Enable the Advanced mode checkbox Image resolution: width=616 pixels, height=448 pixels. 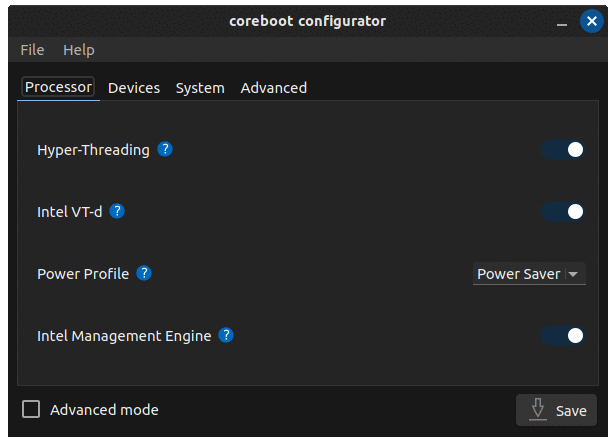tap(32, 409)
